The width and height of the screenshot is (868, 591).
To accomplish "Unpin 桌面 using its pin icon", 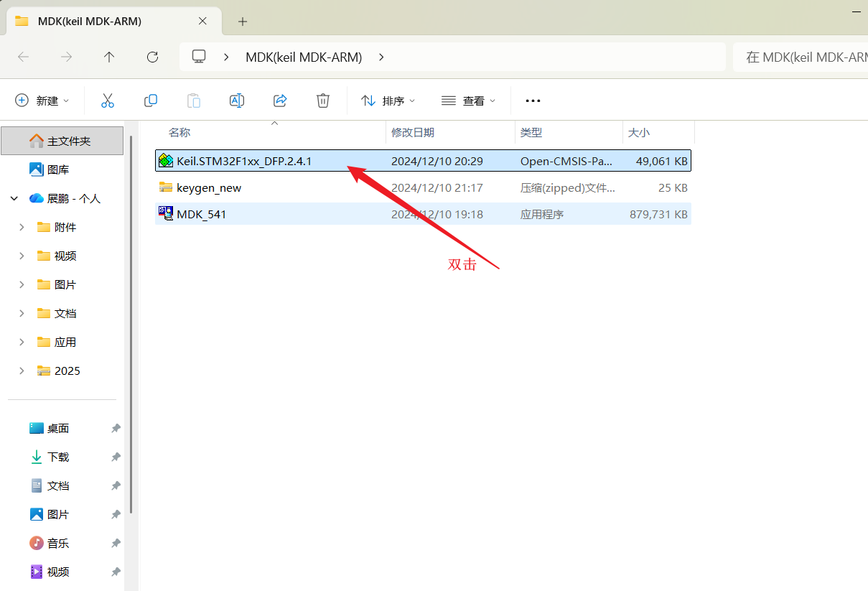I will click(116, 428).
